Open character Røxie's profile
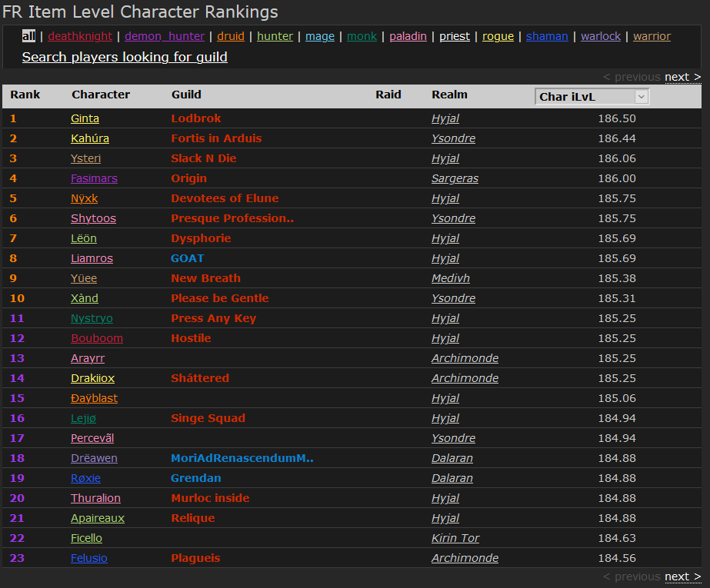This screenshot has height=588, width=710. click(x=86, y=478)
